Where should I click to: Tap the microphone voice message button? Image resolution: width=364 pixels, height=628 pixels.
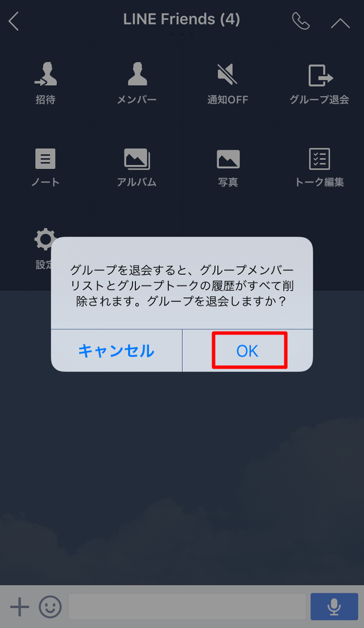point(334,607)
